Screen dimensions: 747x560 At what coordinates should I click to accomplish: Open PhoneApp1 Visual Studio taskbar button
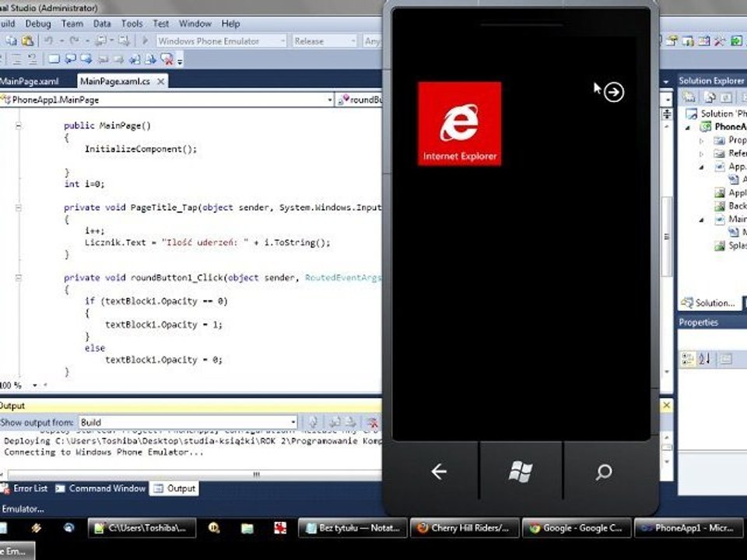[x=689, y=528]
